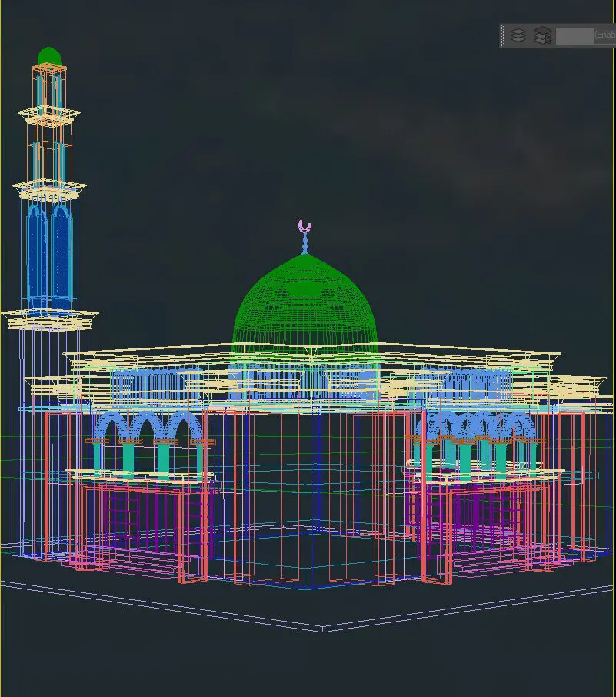
Task: Select the crescent finial atop the dome
Action: click(x=305, y=227)
